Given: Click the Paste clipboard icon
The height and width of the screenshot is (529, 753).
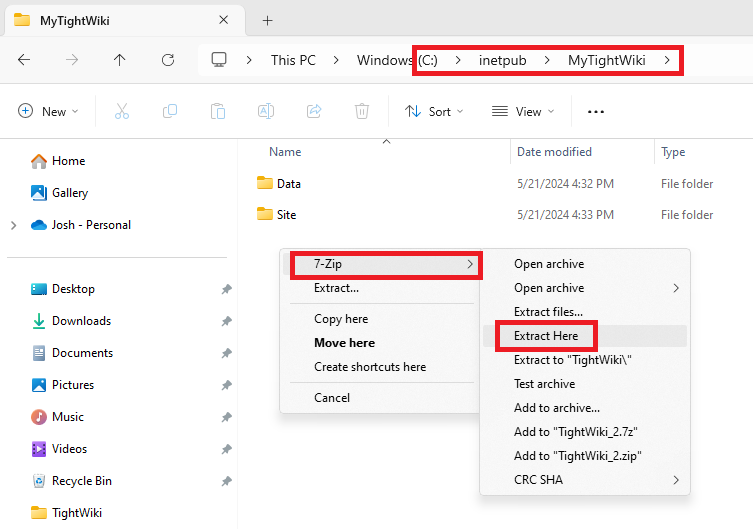Looking at the screenshot, I should click(217, 112).
